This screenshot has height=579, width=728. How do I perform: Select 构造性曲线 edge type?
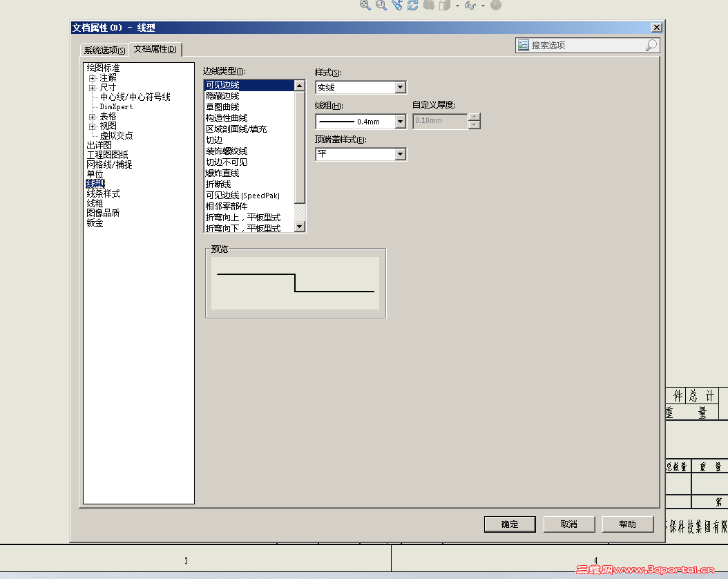[249, 118]
